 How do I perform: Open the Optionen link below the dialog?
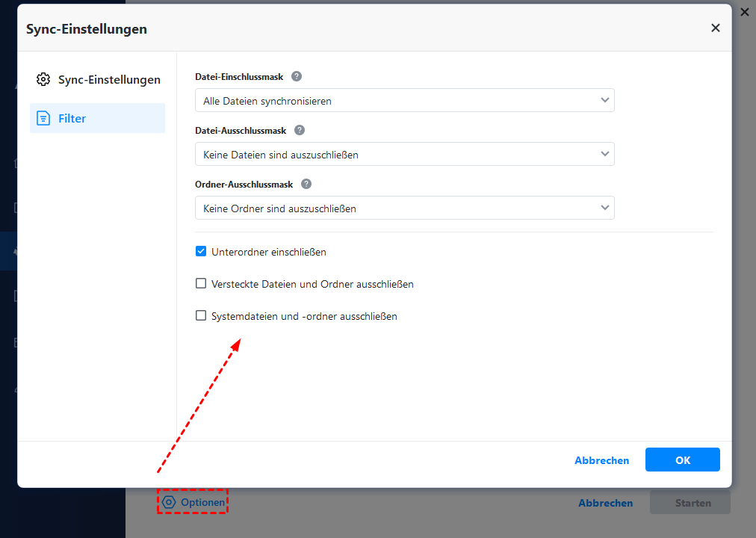coord(202,502)
